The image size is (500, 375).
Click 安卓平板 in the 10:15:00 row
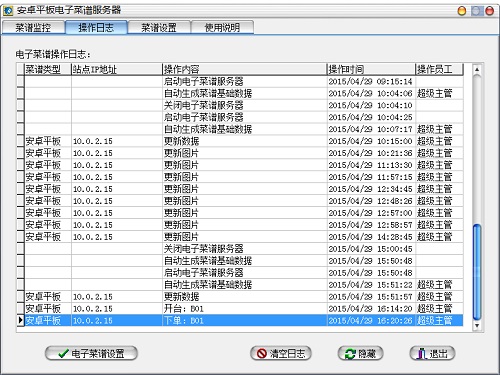point(48,141)
